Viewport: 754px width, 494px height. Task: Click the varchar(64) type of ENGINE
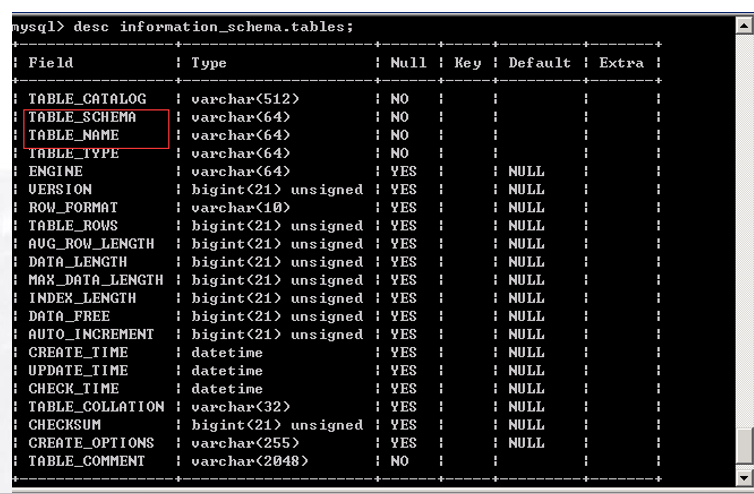[241, 171]
